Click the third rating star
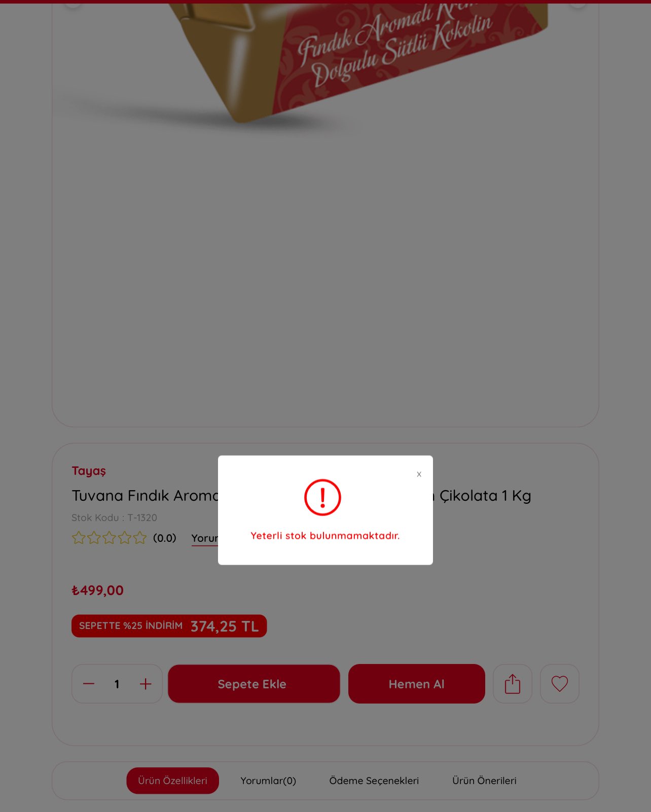This screenshot has height=812, width=651. (110, 538)
